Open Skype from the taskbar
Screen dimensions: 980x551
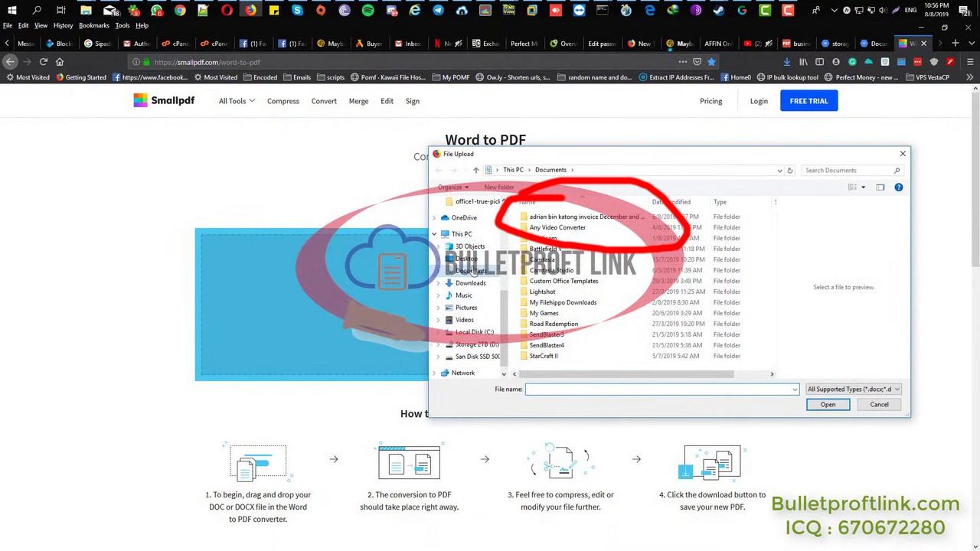click(x=297, y=11)
